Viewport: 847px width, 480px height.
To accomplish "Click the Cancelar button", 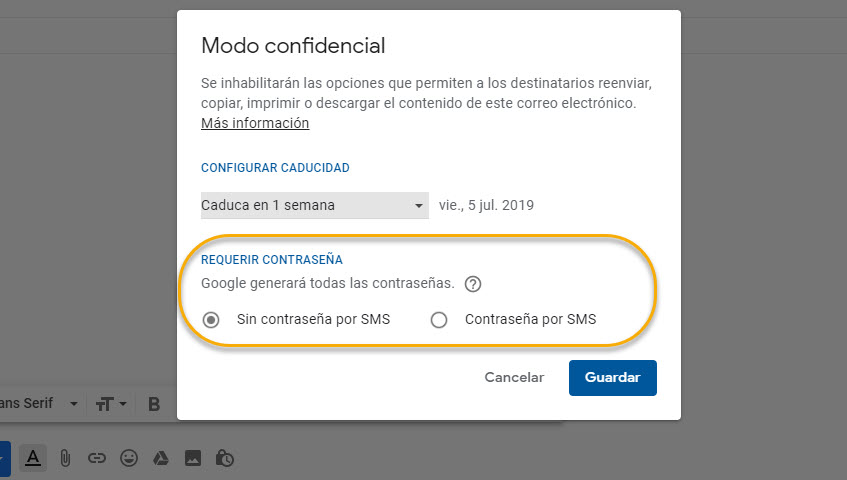I will click(x=514, y=378).
